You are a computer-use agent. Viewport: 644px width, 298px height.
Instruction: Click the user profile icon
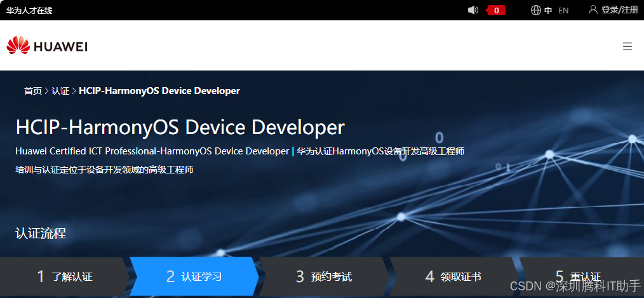pyautogui.click(x=593, y=10)
